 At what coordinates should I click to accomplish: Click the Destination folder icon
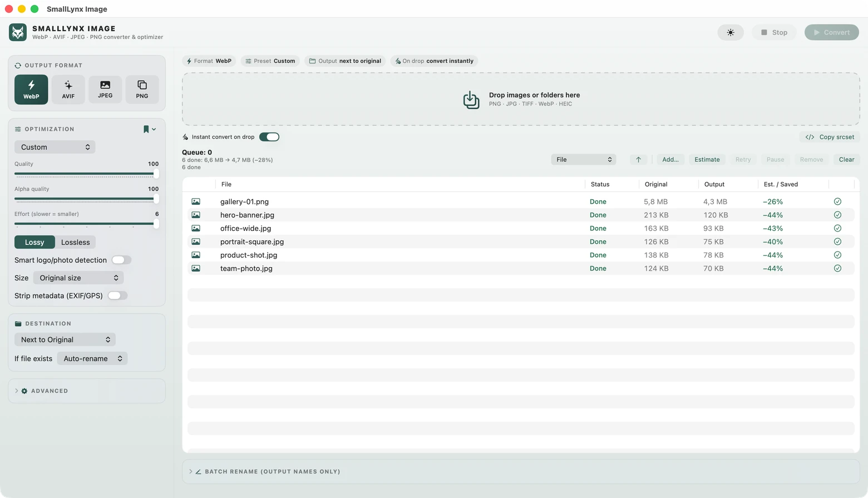[18, 323]
